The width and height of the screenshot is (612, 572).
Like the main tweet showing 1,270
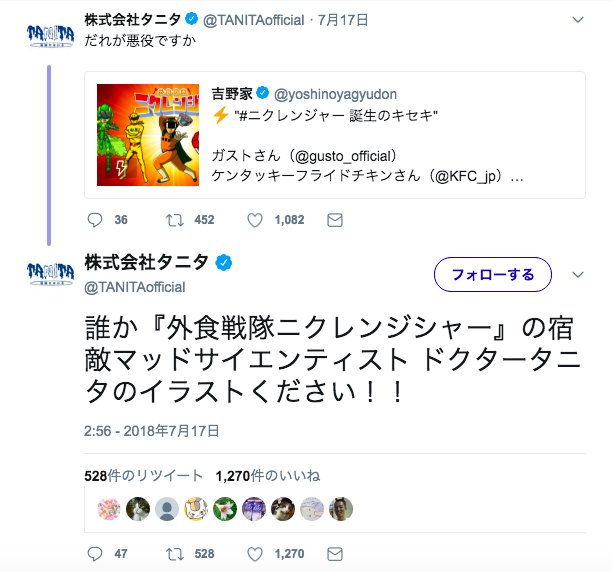click(x=255, y=554)
